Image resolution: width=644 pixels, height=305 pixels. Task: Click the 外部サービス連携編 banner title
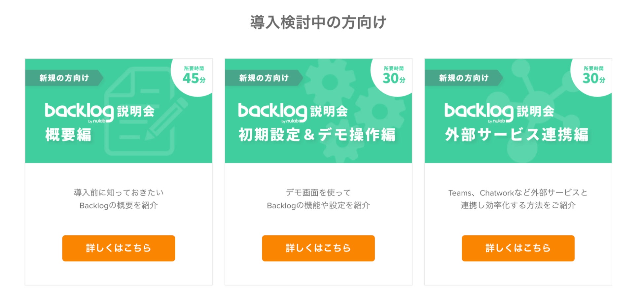(x=517, y=135)
